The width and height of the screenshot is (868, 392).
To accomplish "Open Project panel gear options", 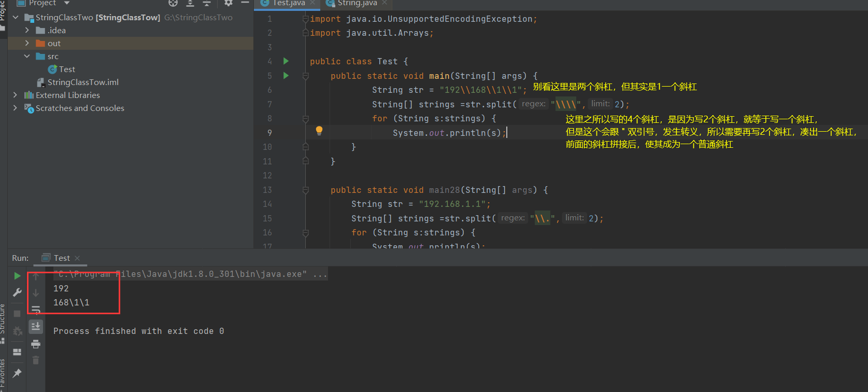I will point(229,3).
